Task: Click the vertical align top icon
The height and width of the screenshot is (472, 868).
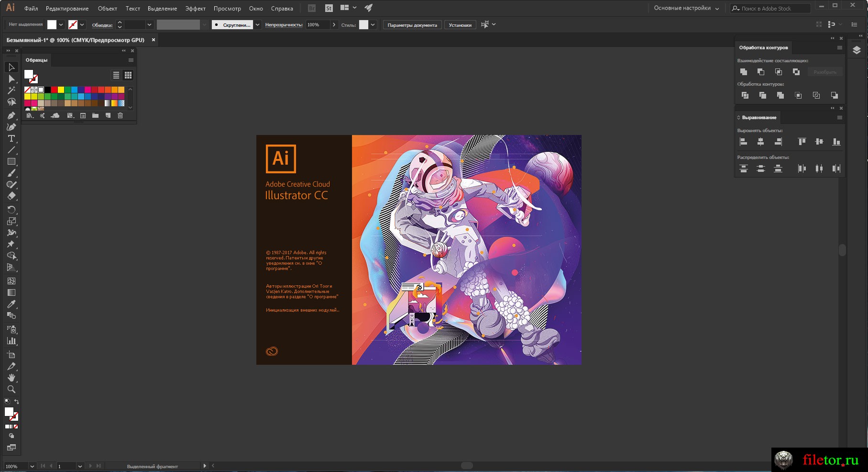Action: coord(802,142)
